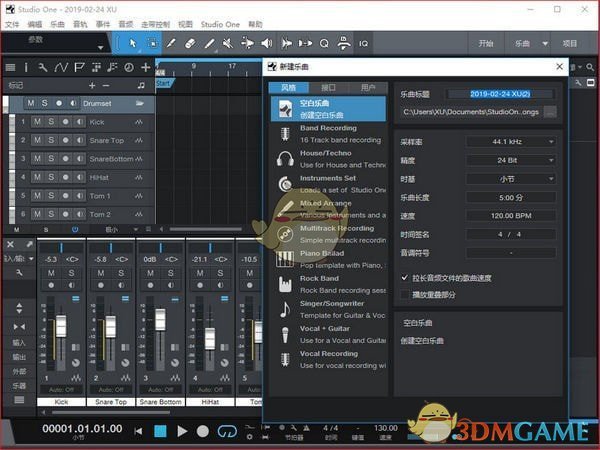Go to the Project page button
This screenshot has width=600, height=450.
(569, 44)
